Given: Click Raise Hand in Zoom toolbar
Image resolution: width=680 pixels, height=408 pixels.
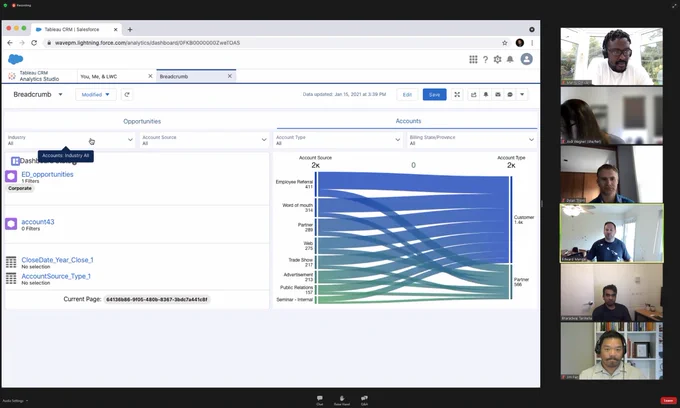Looking at the screenshot, I should point(342,400).
